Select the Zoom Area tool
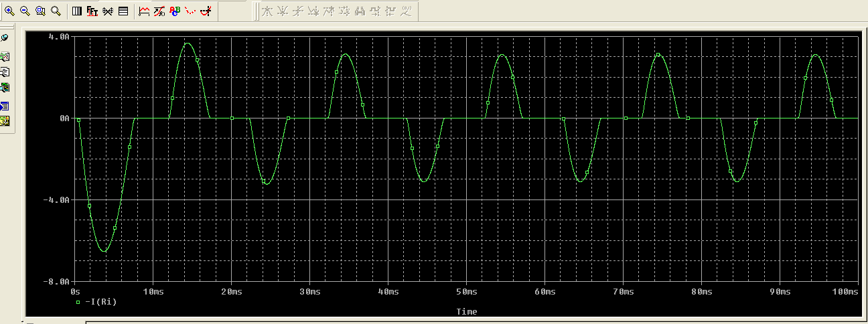 coord(40,11)
